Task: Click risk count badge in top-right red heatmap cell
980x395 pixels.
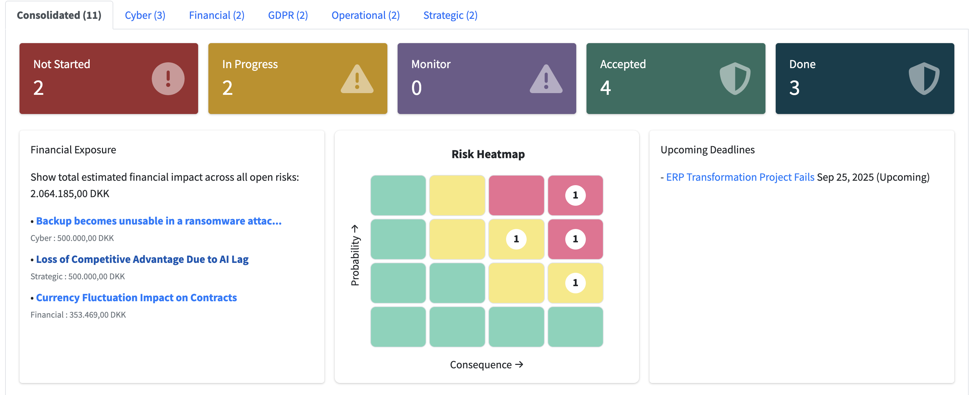Action: click(575, 195)
